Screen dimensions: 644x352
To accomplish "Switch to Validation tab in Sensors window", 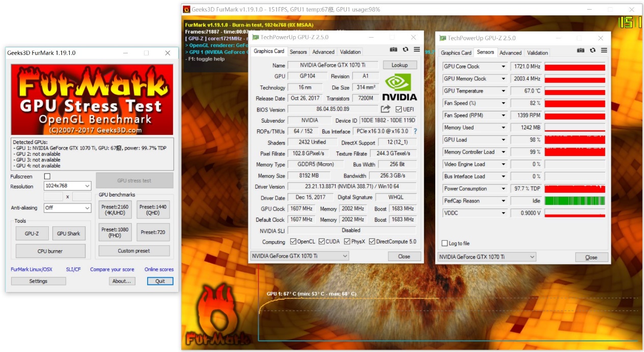I will pos(538,53).
